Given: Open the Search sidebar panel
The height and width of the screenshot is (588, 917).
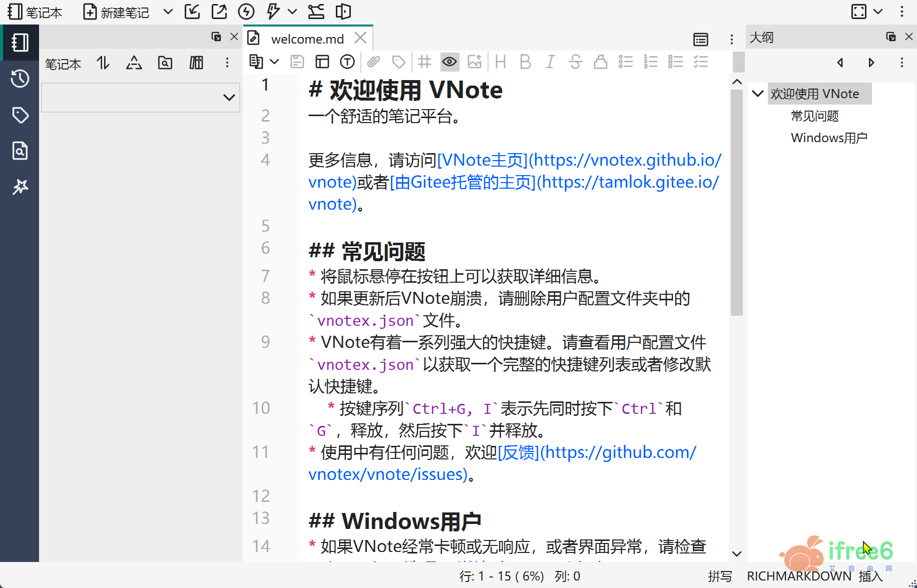Looking at the screenshot, I should tap(20, 151).
